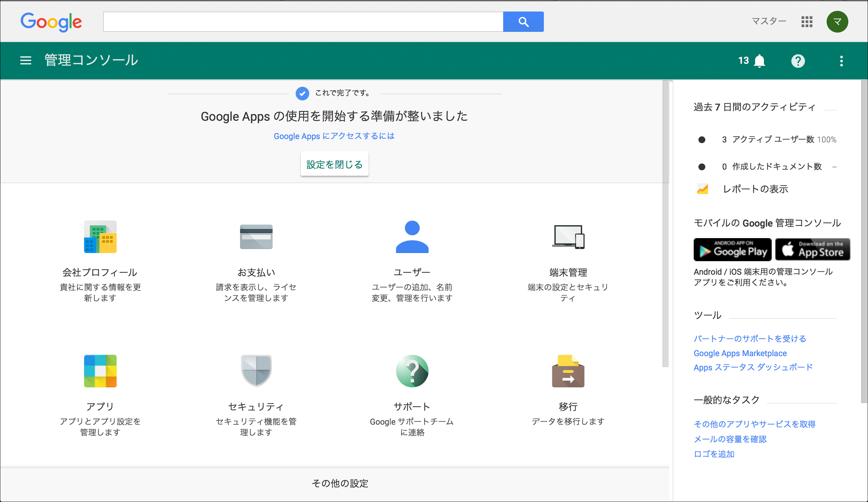
Task: Click 端末管理 title text
Action: point(568,272)
